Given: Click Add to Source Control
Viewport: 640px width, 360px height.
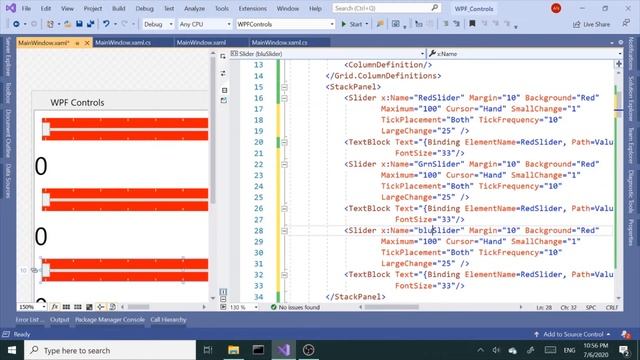Looking at the screenshot, I should pos(572,334).
